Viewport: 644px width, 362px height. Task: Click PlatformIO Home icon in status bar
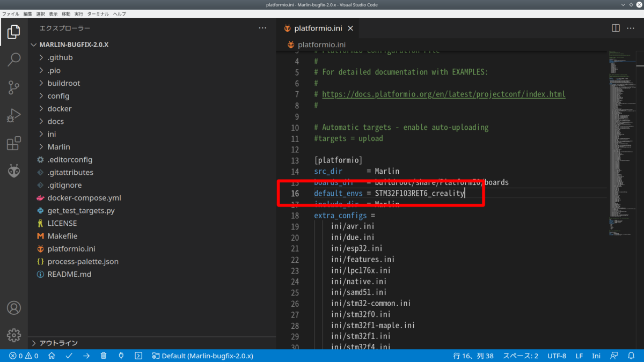52,356
